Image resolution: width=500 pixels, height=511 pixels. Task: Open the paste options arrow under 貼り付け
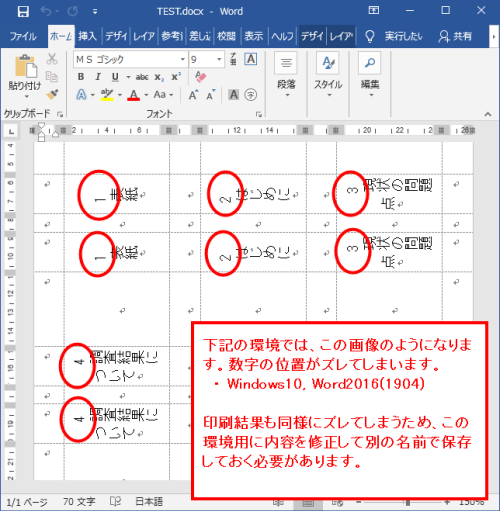click(27, 96)
